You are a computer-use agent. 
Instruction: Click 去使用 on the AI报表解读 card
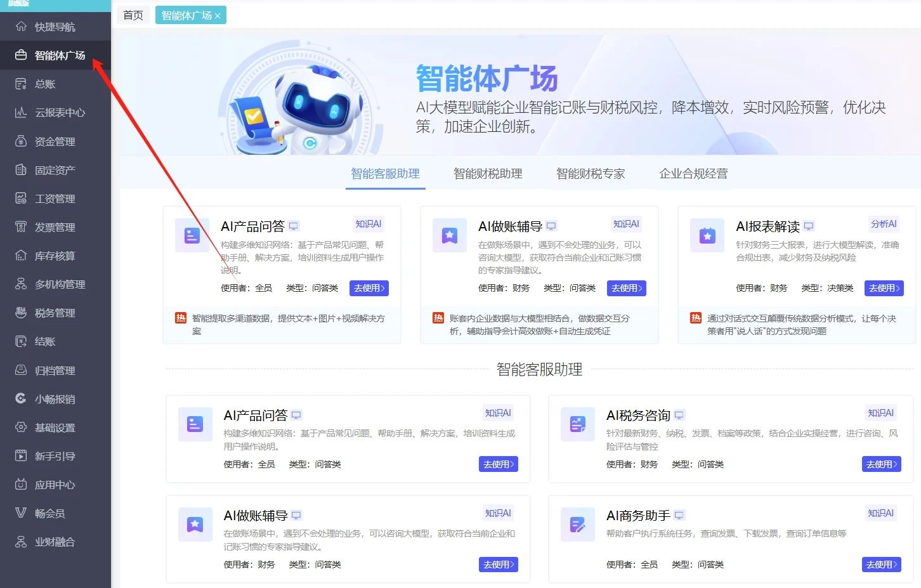click(884, 288)
